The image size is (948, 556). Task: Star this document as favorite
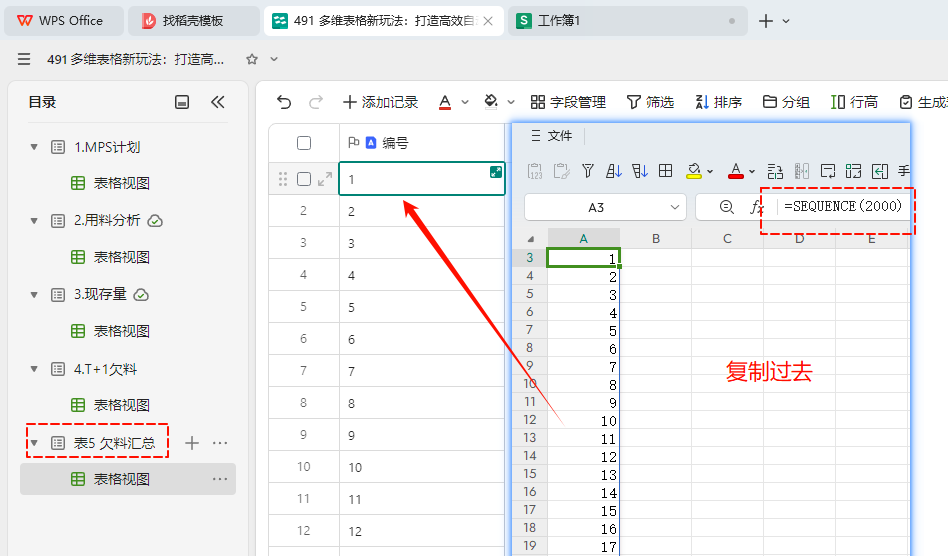252,59
